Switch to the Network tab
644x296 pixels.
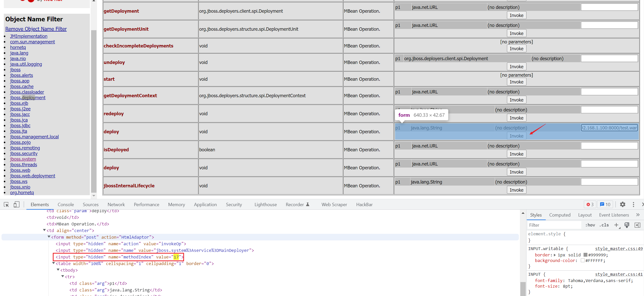point(116,204)
